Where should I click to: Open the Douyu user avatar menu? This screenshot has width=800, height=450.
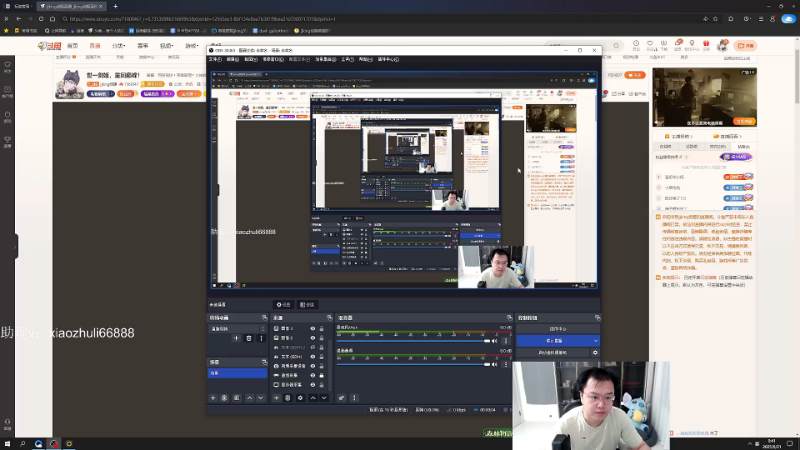pyautogui.click(x=722, y=46)
